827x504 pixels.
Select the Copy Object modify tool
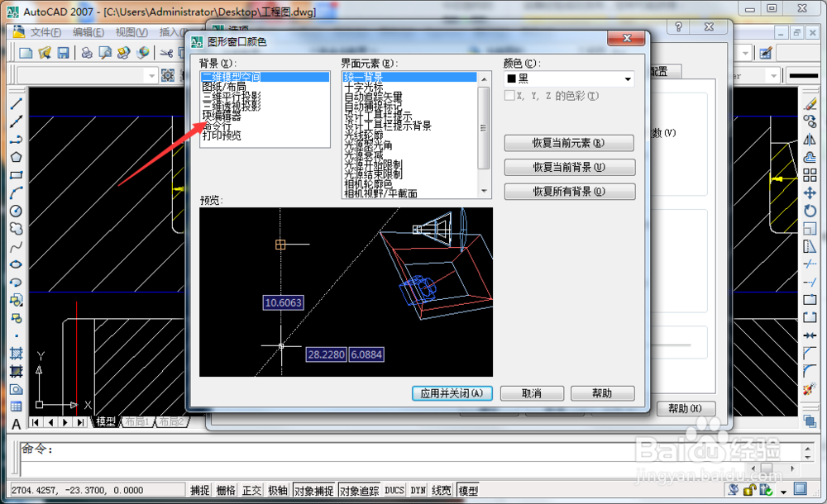pyautogui.click(x=810, y=121)
